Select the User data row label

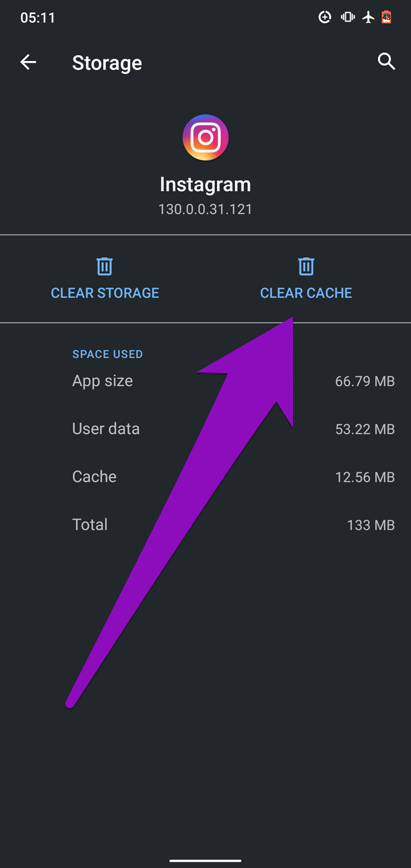pos(106,429)
